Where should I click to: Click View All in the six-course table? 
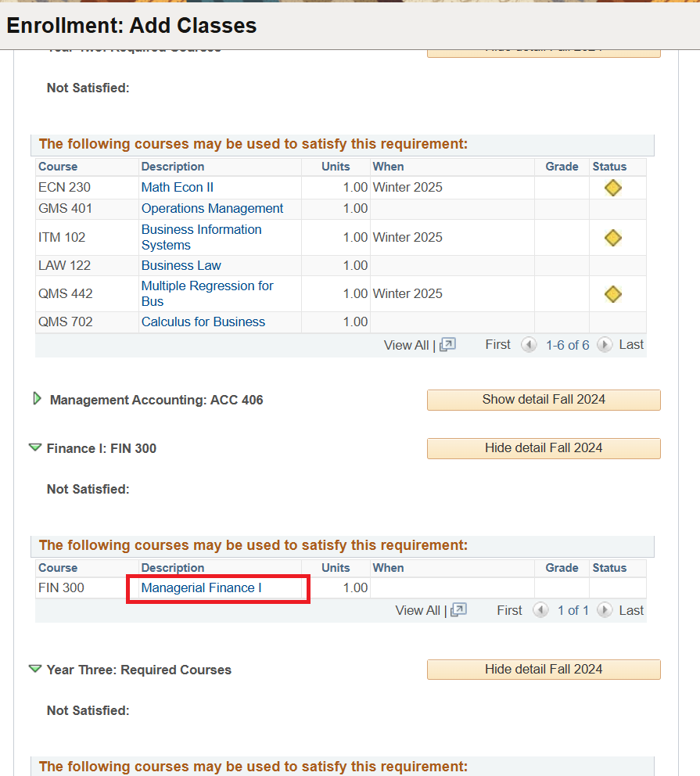point(406,345)
